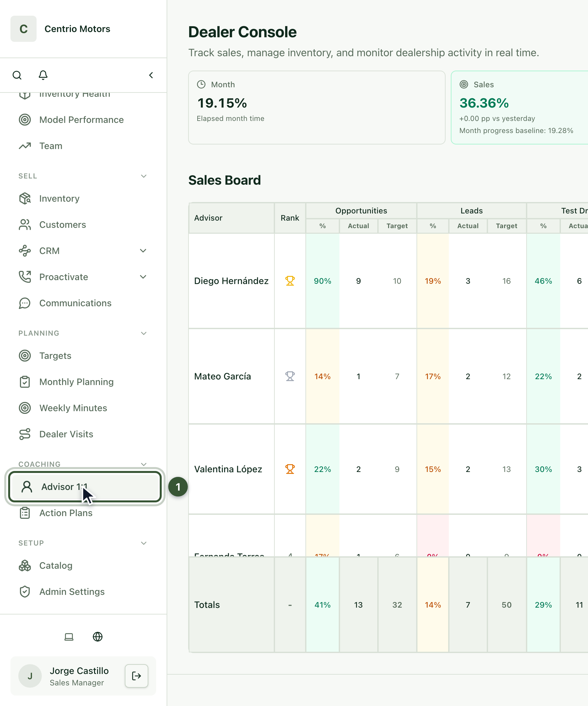This screenshot has height=706, width=588.
Task: Open the globe language selector
Action: pos(98,637)
